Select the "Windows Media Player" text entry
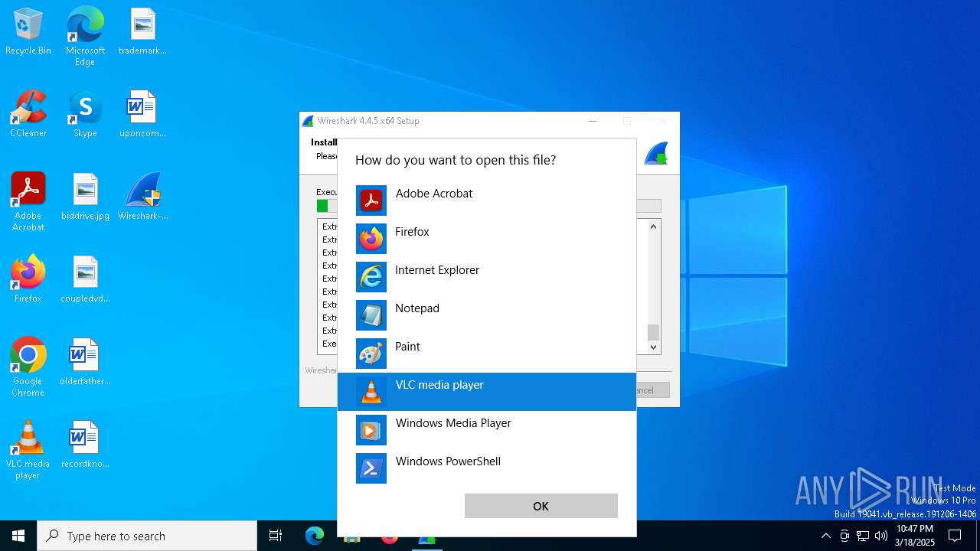The width and height of the screenshot is (980, 551). pyautogui.click(x=453, y=423)
